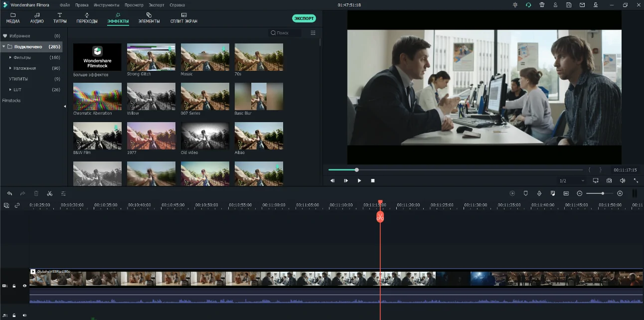Switch to the СПЛИТ ЭКРАН tab
The image size is (644, 320).
point(184,18)
